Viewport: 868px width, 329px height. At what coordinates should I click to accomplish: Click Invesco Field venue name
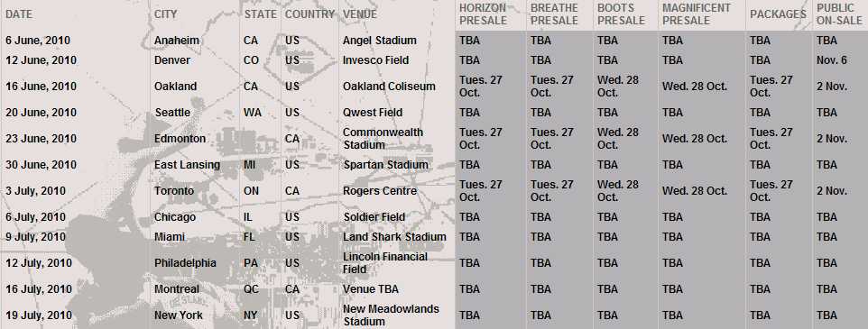[376, 59]
